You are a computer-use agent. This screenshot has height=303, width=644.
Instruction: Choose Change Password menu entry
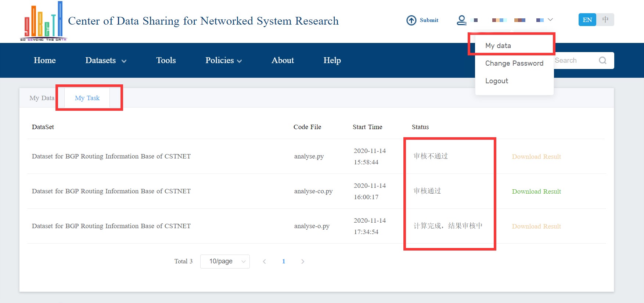click(x=514, y=63)
